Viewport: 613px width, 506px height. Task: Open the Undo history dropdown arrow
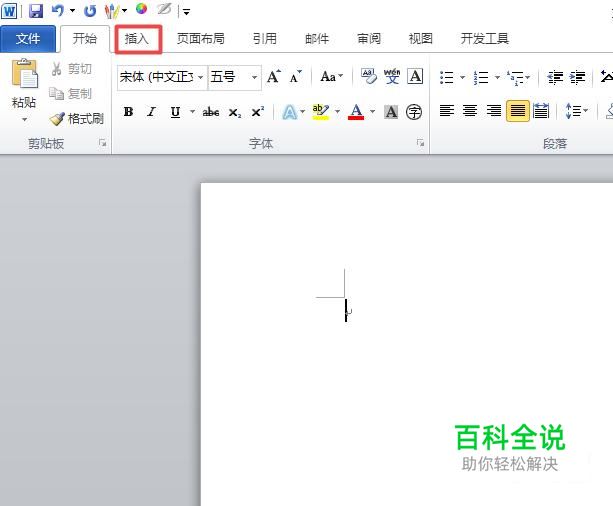point(72,11)
